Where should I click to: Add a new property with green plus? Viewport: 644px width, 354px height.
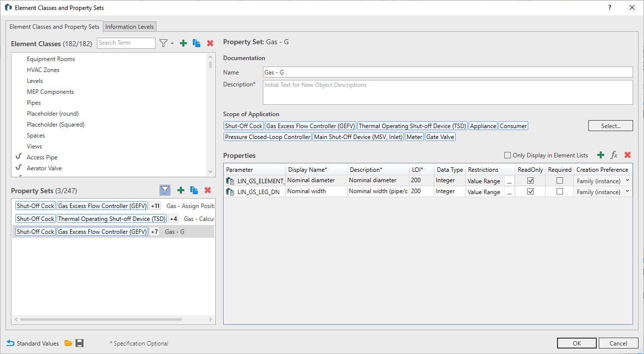click(x=601, y=155)
